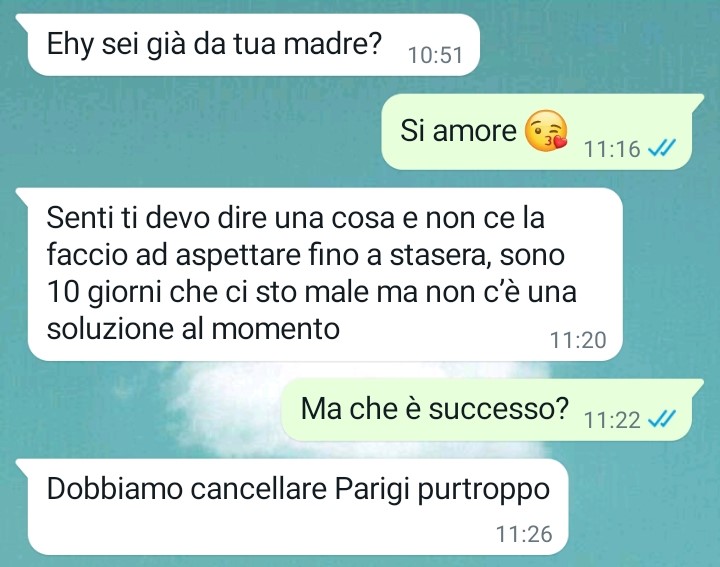
Task: Click the word "madre?" in first message
Action: (332, 44)
